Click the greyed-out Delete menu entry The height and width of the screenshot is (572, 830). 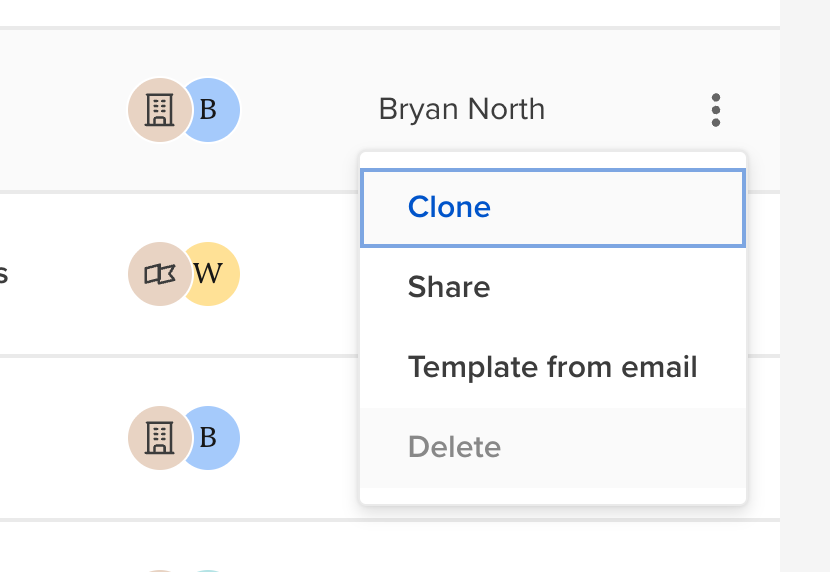coord(553,448)
